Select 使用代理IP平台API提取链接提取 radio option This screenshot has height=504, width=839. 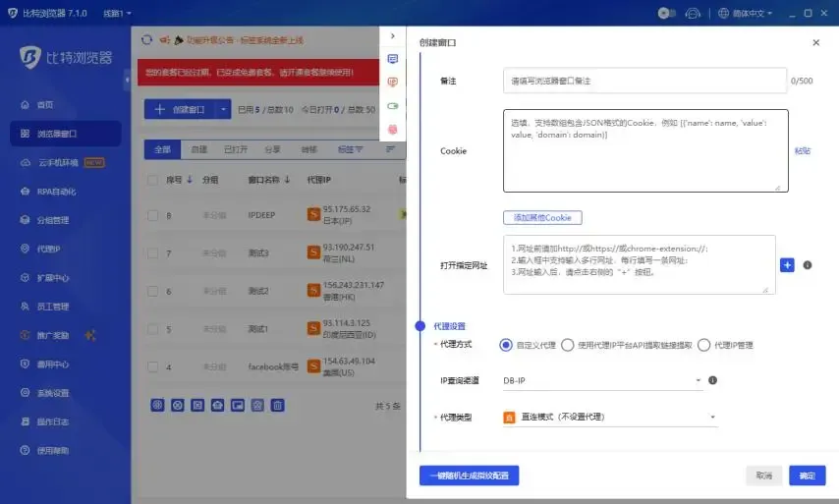[568, 345]
